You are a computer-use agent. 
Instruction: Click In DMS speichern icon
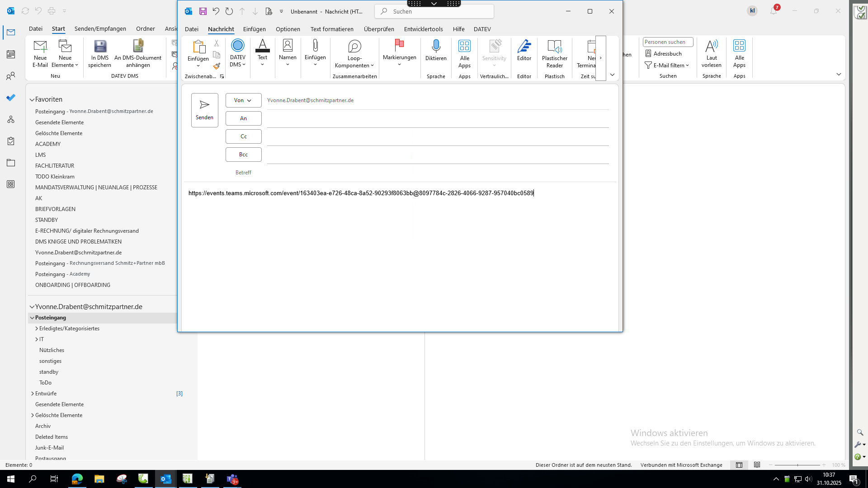[100, 46]
